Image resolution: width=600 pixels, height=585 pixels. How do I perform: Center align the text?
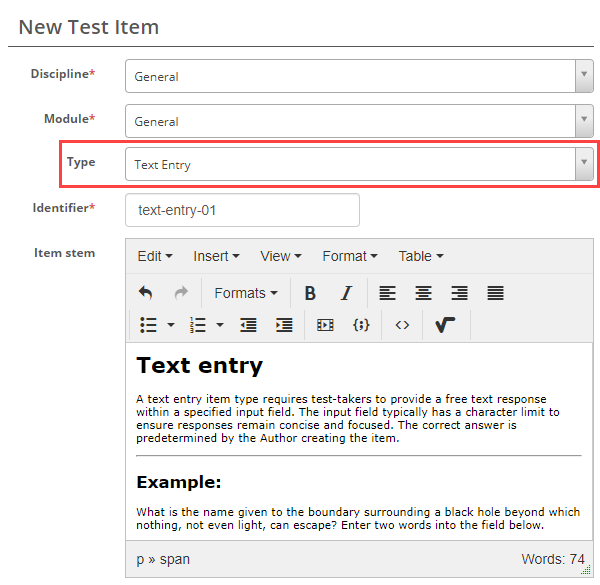[x=423, y=293]
